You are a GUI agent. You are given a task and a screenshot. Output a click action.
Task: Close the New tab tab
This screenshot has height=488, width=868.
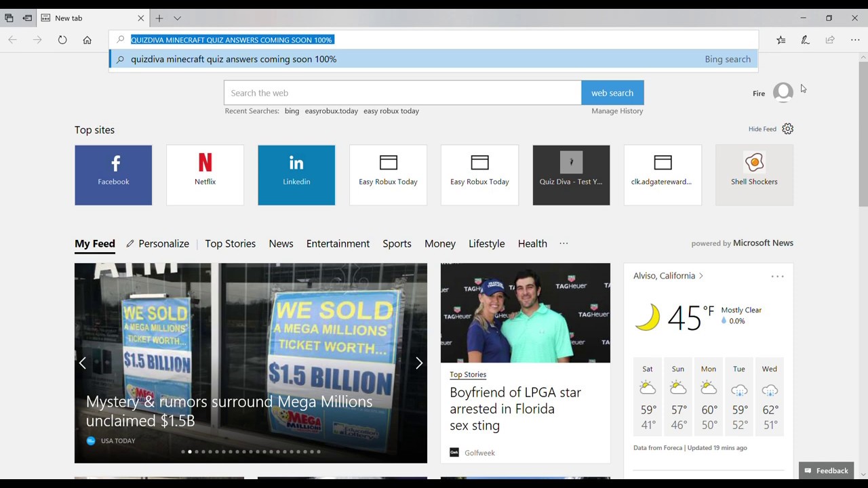(141, 18)
